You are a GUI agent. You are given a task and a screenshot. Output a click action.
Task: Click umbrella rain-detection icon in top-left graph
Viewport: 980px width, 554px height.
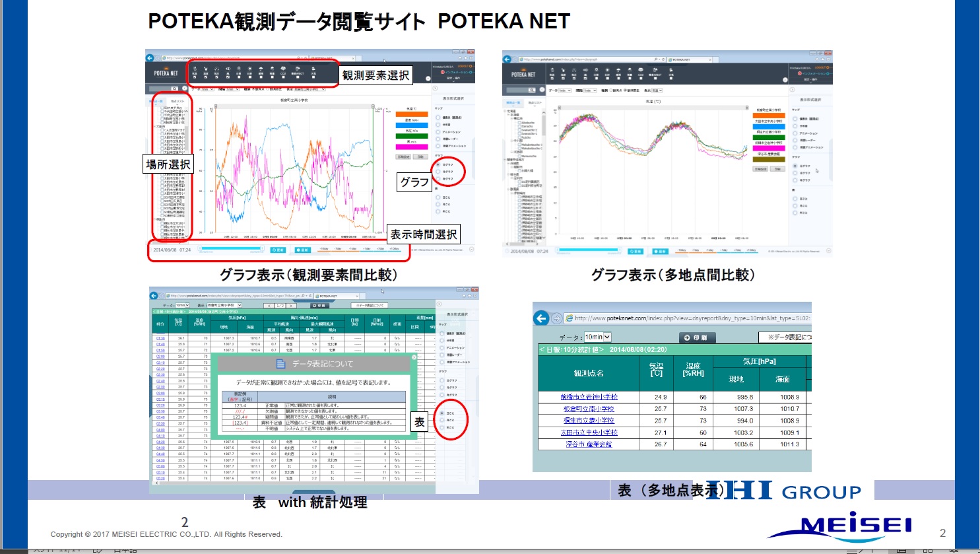261,70
